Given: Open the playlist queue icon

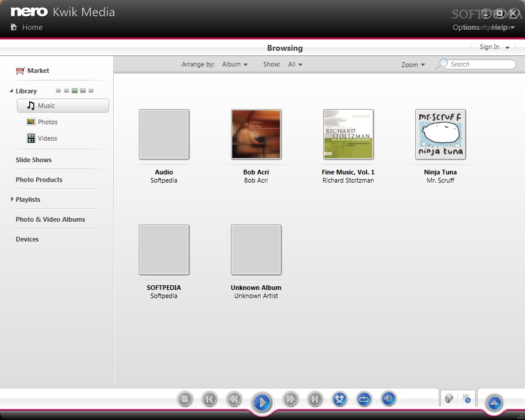Looking at the screenshot, I should (467, 398).
